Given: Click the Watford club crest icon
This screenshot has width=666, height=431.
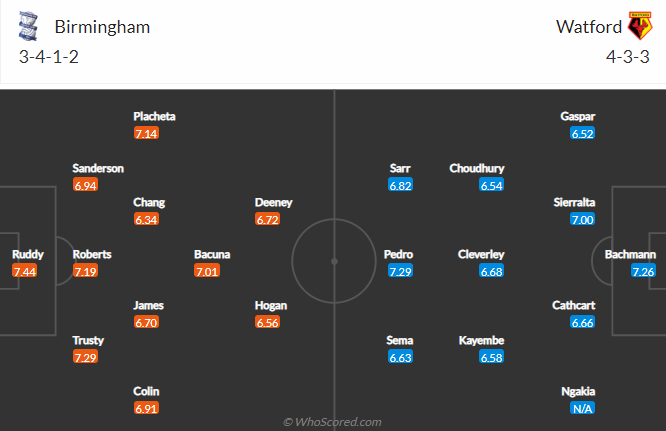Looking at the screenshot, I should tap(638, 26).
